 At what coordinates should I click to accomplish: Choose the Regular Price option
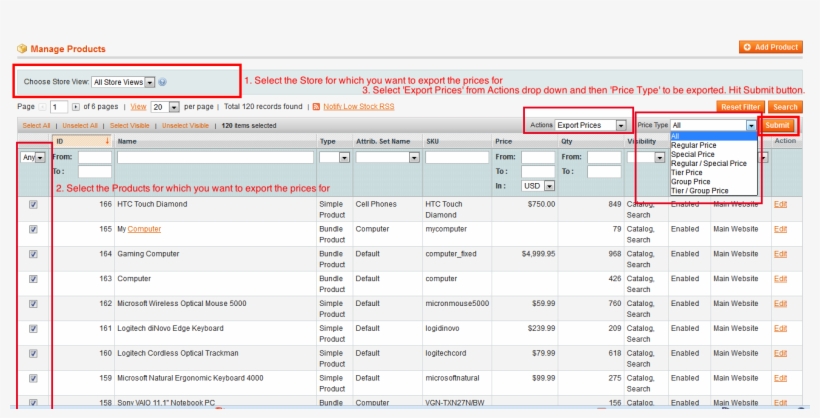(x=714, y=145)
